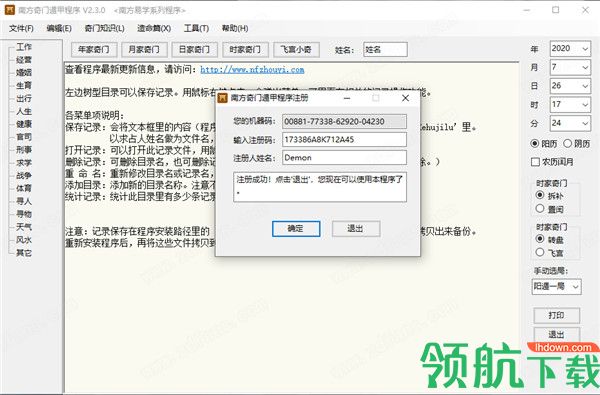Viewport: 600px width, 395px height.
Task: Open the nfzhouyi.com website link
Action: [x=252, y=70]
